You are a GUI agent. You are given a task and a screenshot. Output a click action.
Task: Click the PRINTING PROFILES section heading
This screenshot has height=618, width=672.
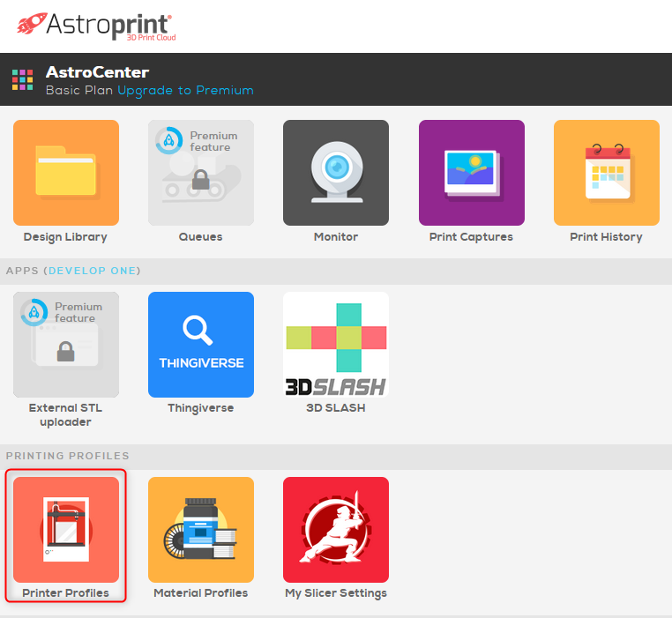click(x=67, y=456)
